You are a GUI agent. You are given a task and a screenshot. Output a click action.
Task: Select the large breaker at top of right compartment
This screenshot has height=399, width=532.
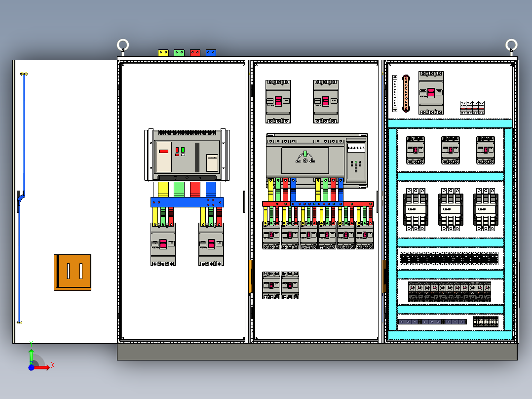pos(431,93)
